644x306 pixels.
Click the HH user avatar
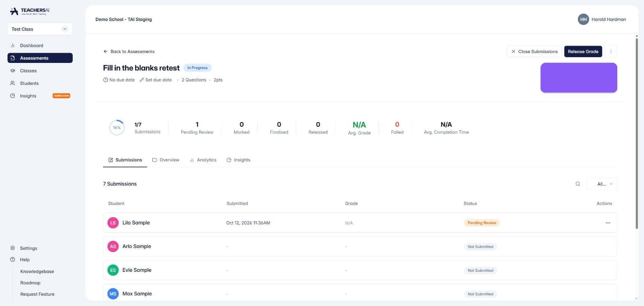583,19
